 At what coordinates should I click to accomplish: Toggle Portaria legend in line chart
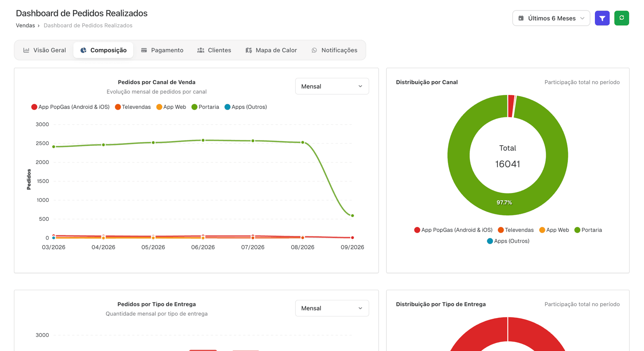pos(205,107)
